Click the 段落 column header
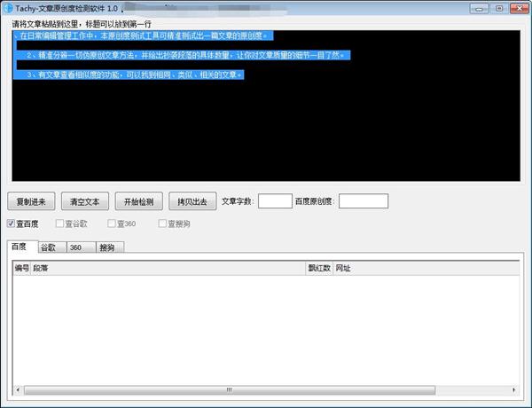The height and width of the screenshot is (408, 532). [x=168, y=268]
